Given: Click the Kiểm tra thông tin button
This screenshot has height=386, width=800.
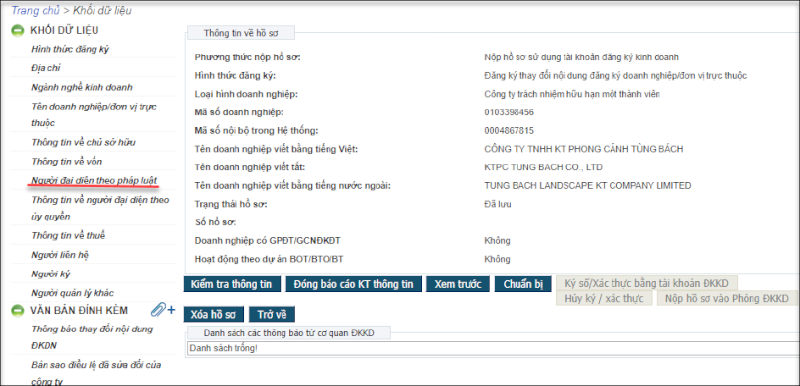Looking at the screenshot, I should tap(232, 284).
